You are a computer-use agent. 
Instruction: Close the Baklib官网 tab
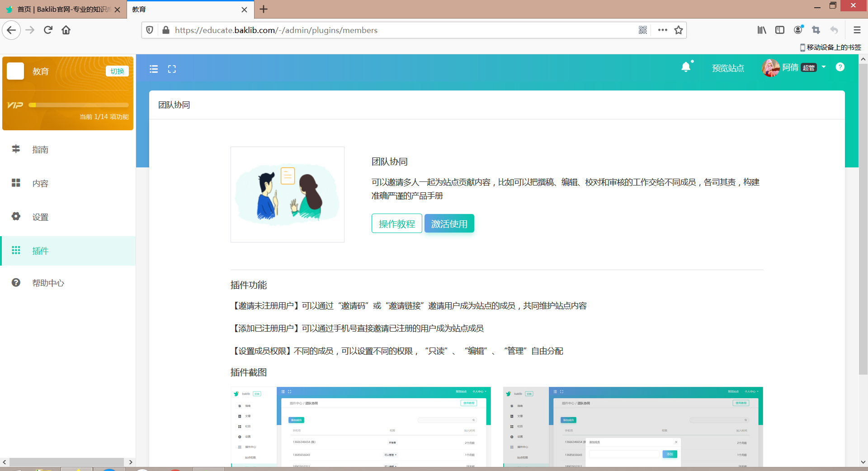click(x=118, y=10)
